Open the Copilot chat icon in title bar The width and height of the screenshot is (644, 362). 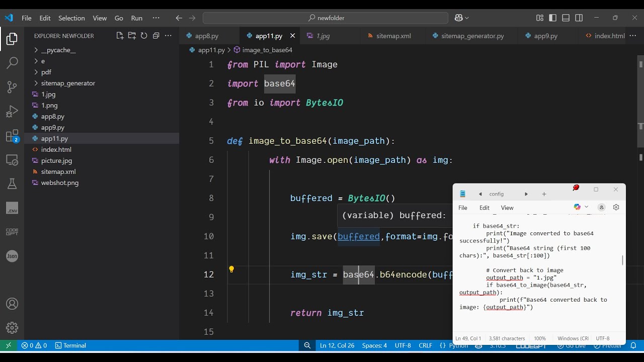tap(458, 18)
